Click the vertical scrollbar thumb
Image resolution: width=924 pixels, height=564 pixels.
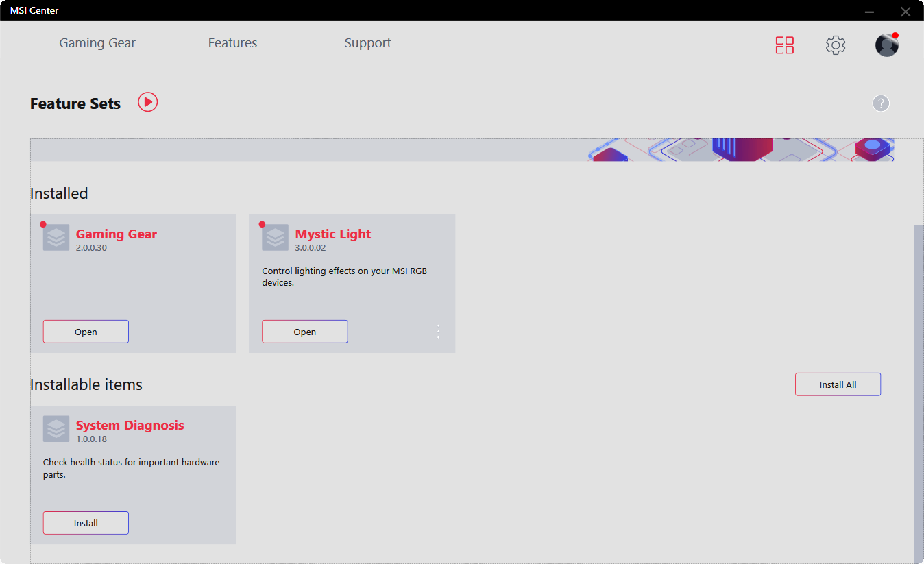pos(919,393)
